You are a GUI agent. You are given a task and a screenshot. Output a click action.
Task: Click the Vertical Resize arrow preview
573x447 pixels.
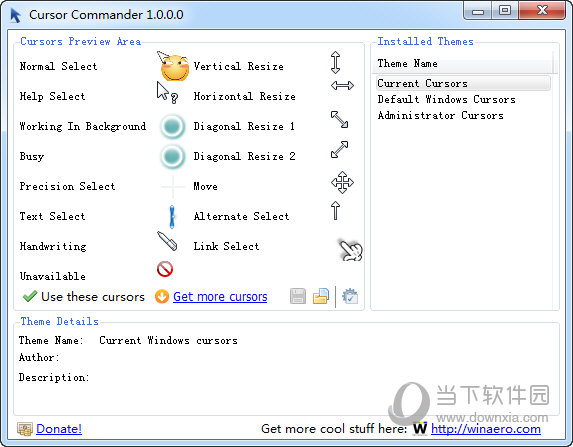pyautogui.click(x=335, y=62)
